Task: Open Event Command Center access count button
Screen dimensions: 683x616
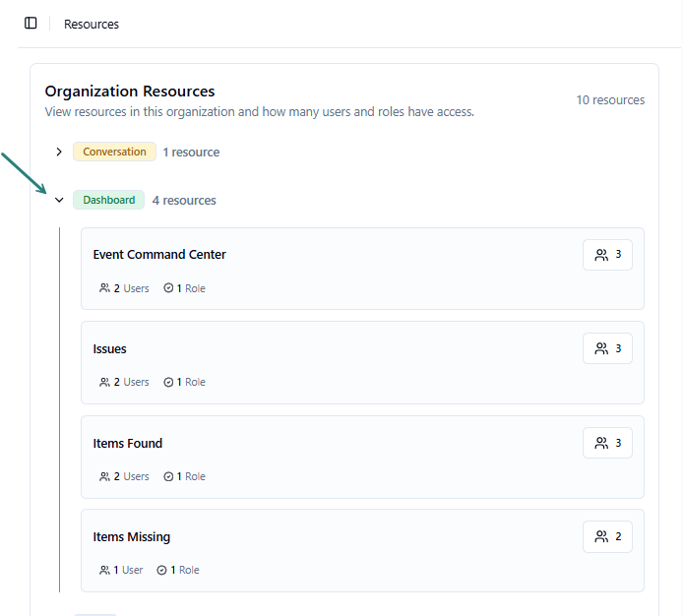Action: pyautogui.click(x=607, y=255)
